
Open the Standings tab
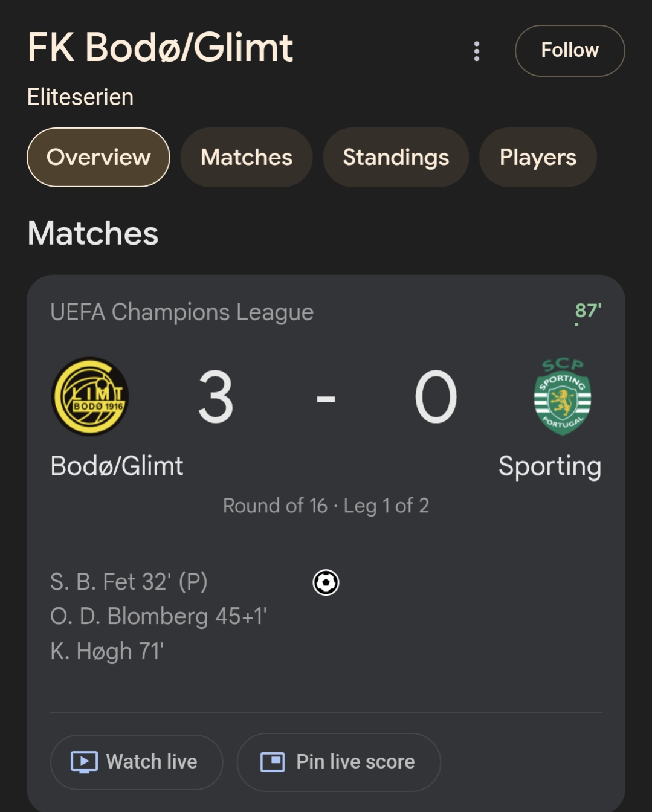coord(396,157)
